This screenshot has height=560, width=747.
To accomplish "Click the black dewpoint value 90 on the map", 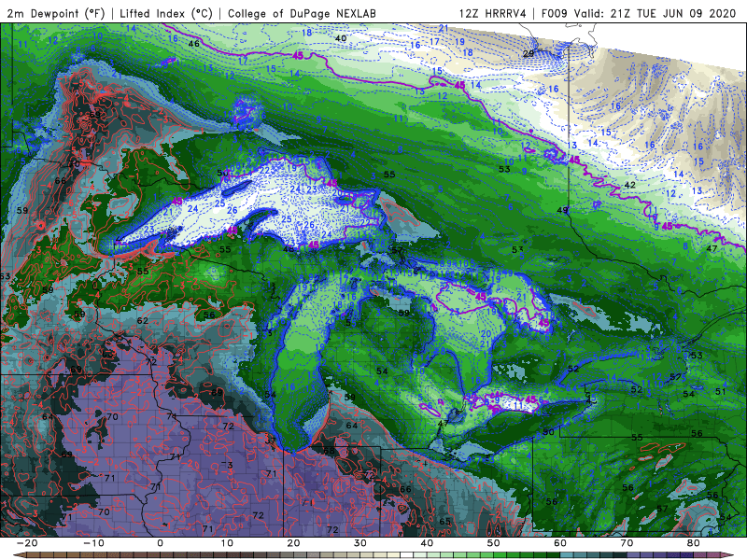I will (548, 432).
